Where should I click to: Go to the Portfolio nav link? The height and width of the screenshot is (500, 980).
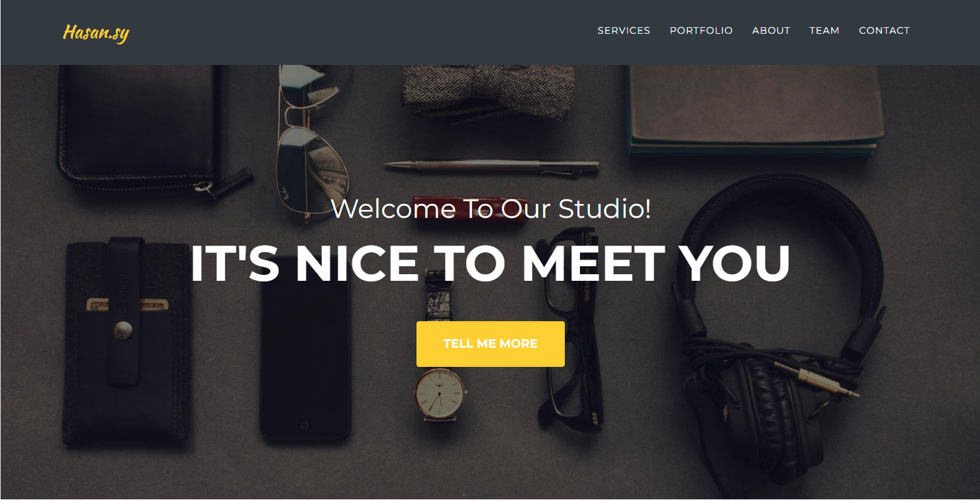[x=701, y=30]
